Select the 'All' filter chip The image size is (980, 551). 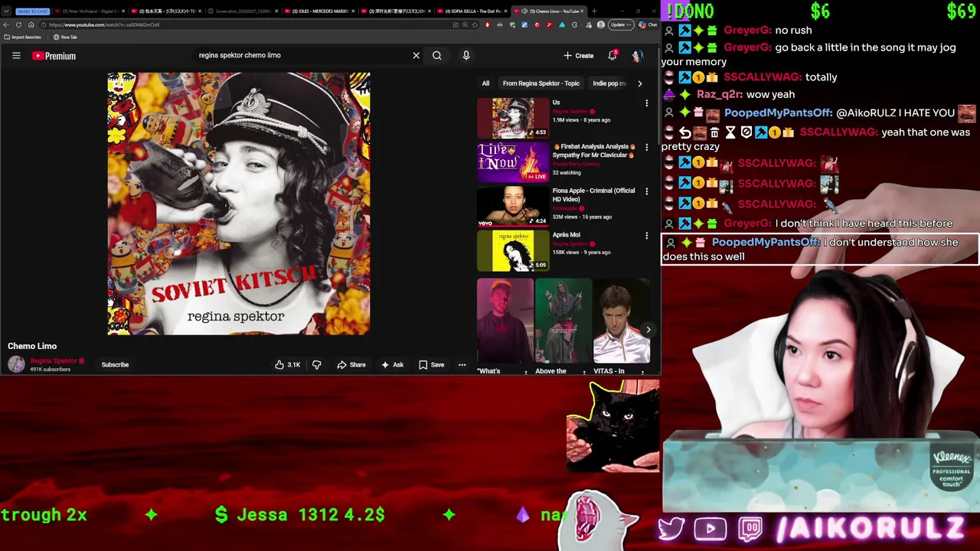[485, 83]
